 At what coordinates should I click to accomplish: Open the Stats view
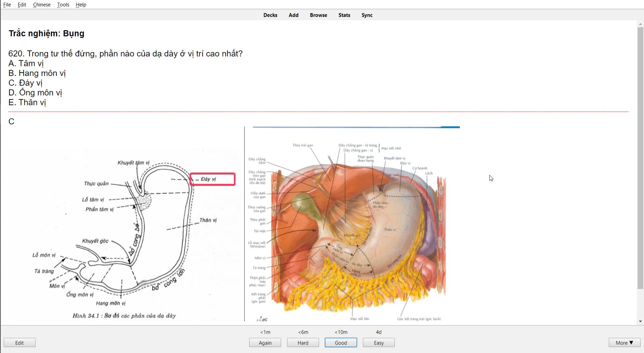click(344, 15)
